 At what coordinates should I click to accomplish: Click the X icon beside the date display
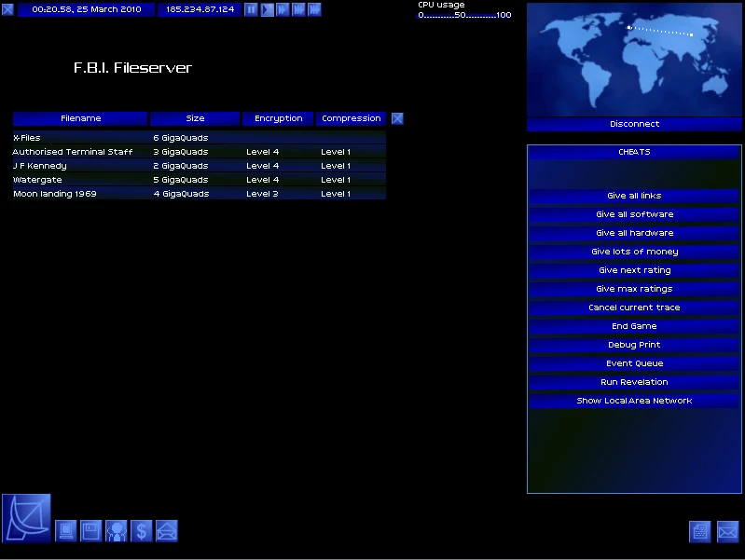click(x=7, y=9)
